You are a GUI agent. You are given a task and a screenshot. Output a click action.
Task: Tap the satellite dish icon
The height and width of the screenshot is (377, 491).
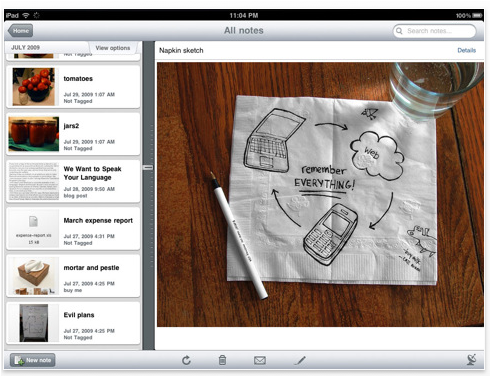[471, 360]
